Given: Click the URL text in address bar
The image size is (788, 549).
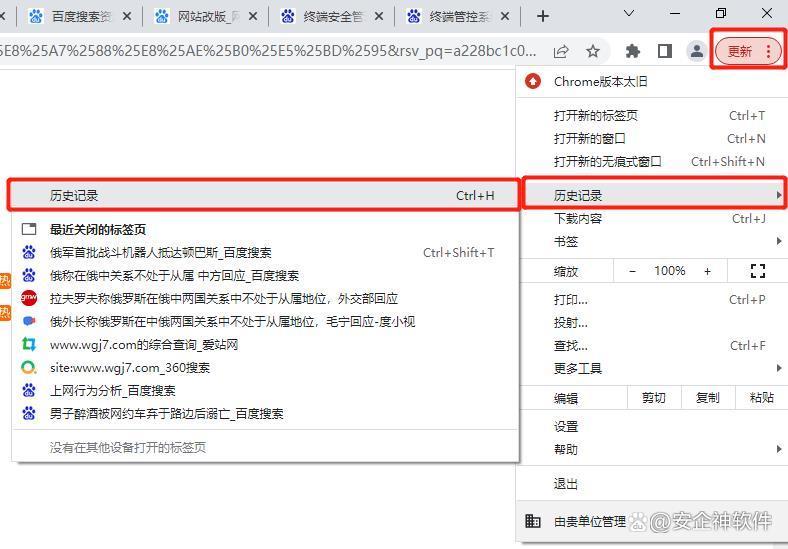Looking at the screenshot, I should tap(268, 51).
